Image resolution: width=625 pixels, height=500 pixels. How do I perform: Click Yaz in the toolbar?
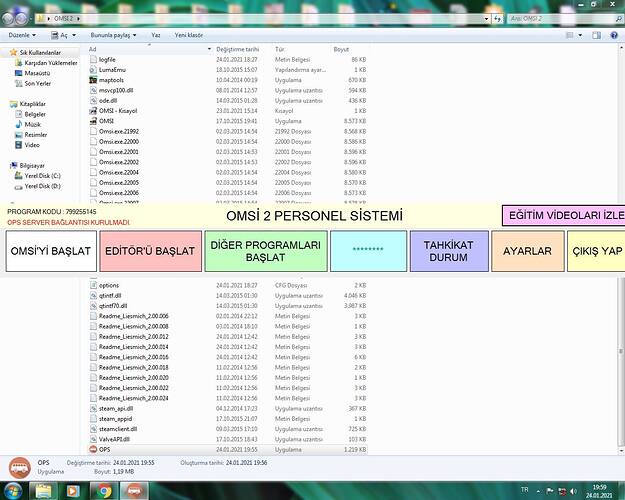156,35
